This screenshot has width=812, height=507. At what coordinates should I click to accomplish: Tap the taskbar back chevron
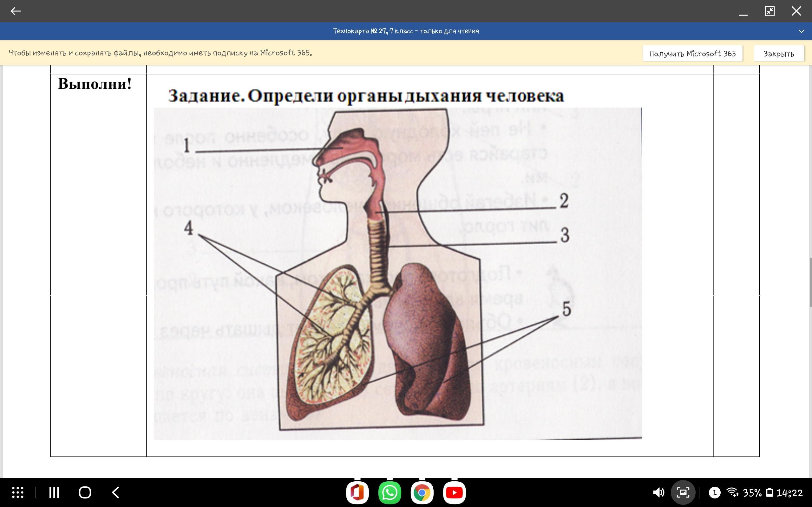pyautogui.click(x=115, y=492)
